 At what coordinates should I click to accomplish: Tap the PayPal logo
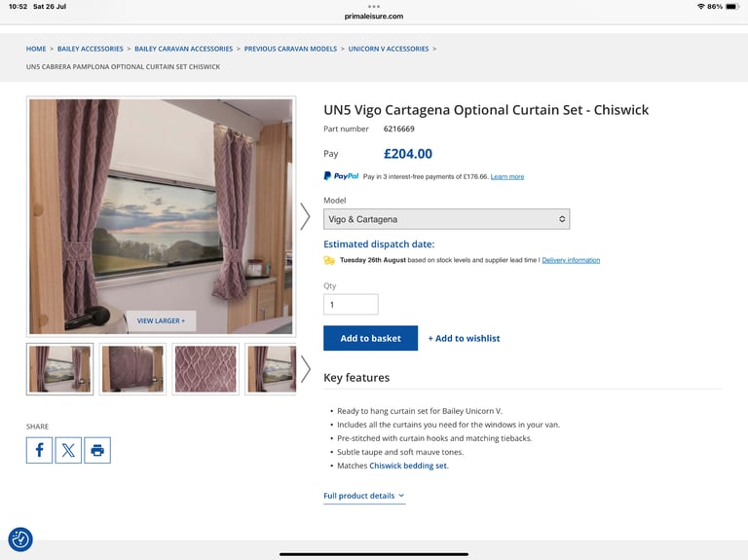tap(341, 176)
